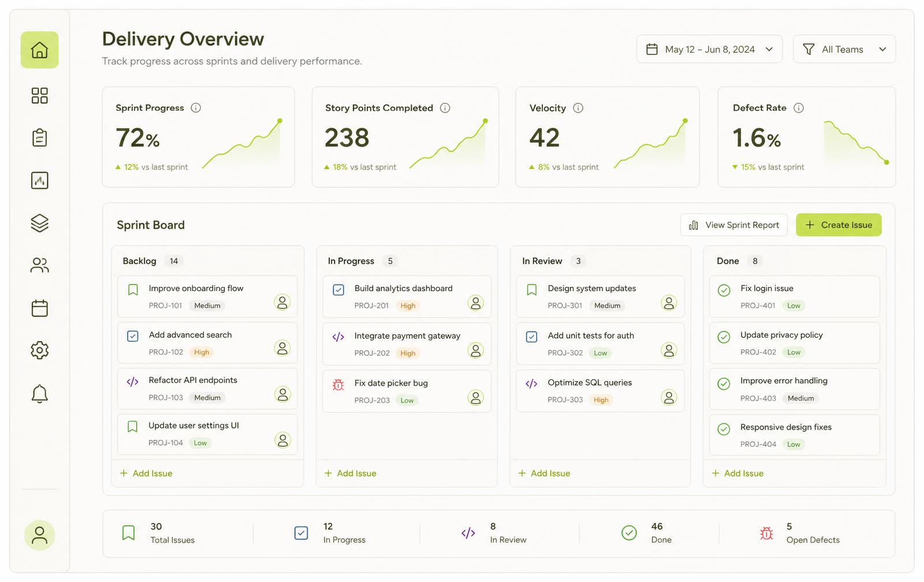Click the In Progress column header
Image resolution: width=924 pixels, height=582 pixels.
point(351,261)
